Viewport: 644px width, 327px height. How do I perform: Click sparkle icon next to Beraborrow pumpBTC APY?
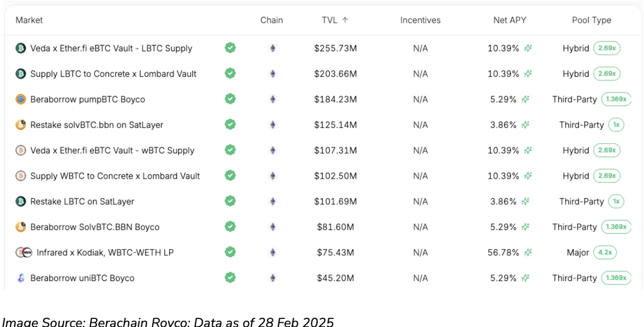[525, 99]
